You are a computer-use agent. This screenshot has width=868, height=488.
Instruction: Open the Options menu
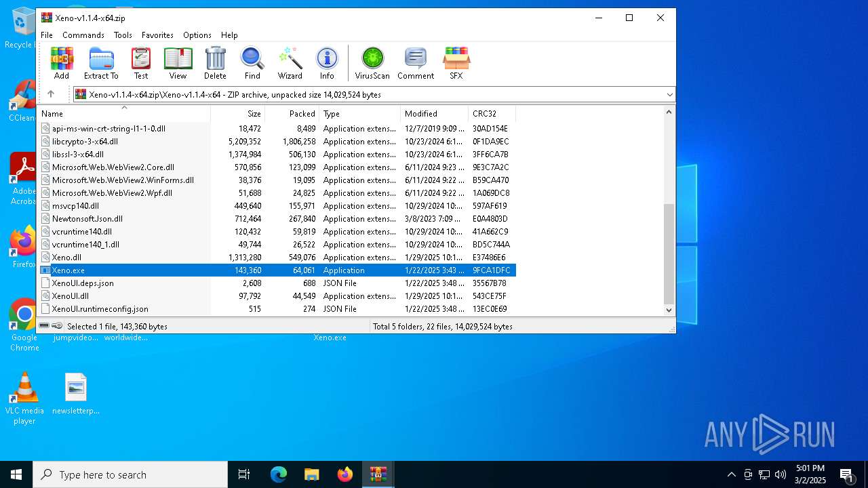(x=197, y=35)
